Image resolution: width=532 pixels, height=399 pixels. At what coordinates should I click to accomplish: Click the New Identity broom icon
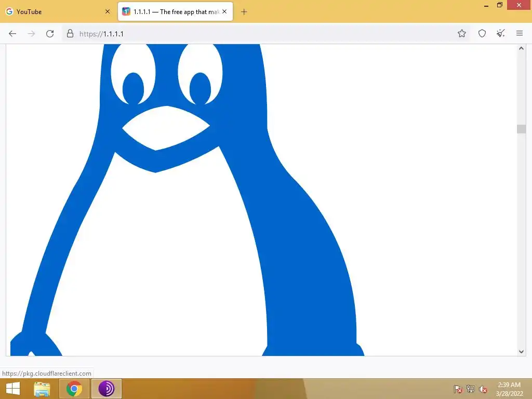pyautogui.click(x=500, y=33)
